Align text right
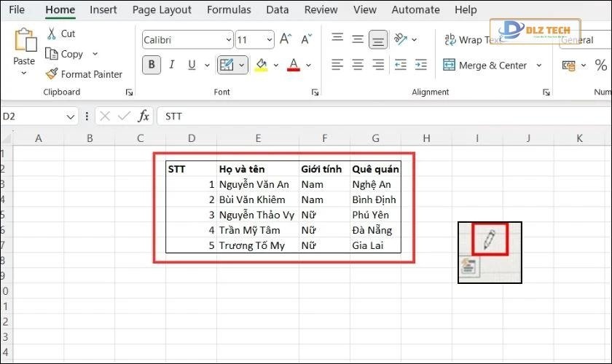Image resolution: width=612 pixels, height=364 pixels. pyautogui.click(x=378, y=64)
